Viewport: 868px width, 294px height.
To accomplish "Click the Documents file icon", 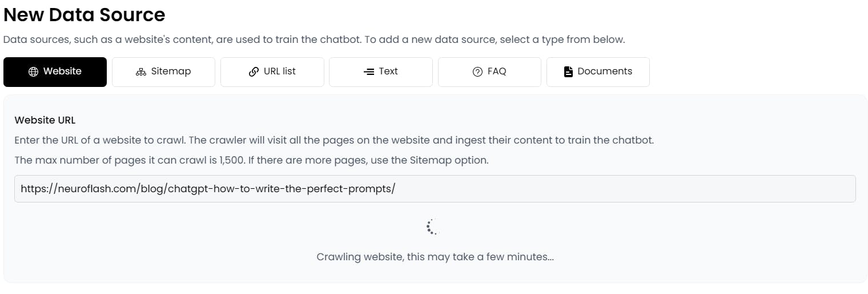I will pyautogui.click(x=568, y=71).
